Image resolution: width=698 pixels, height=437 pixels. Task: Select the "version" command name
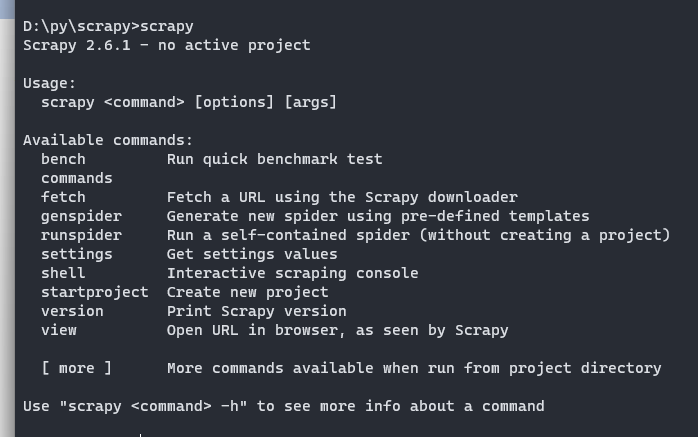(72, 311)
